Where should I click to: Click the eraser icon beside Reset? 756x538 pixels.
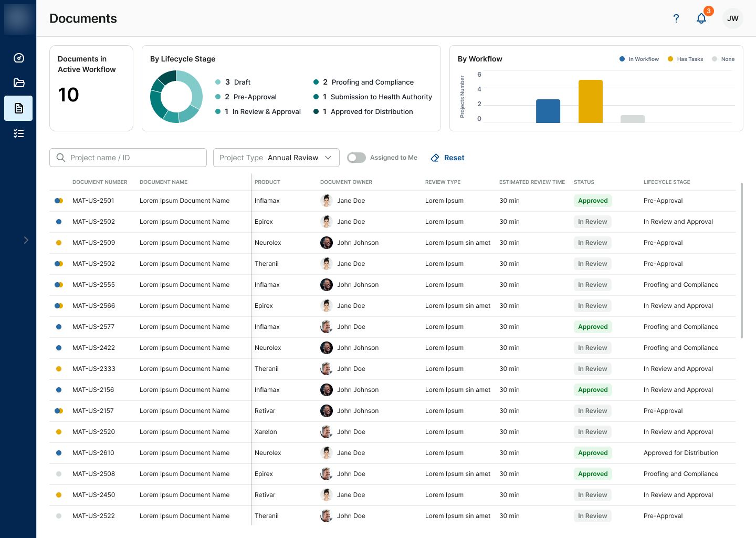click(435, 158)
